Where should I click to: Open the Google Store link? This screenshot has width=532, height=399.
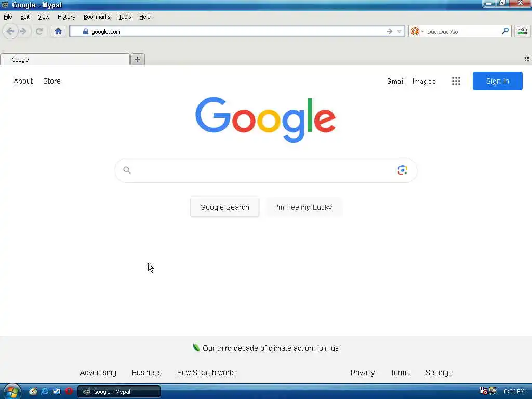52,81
